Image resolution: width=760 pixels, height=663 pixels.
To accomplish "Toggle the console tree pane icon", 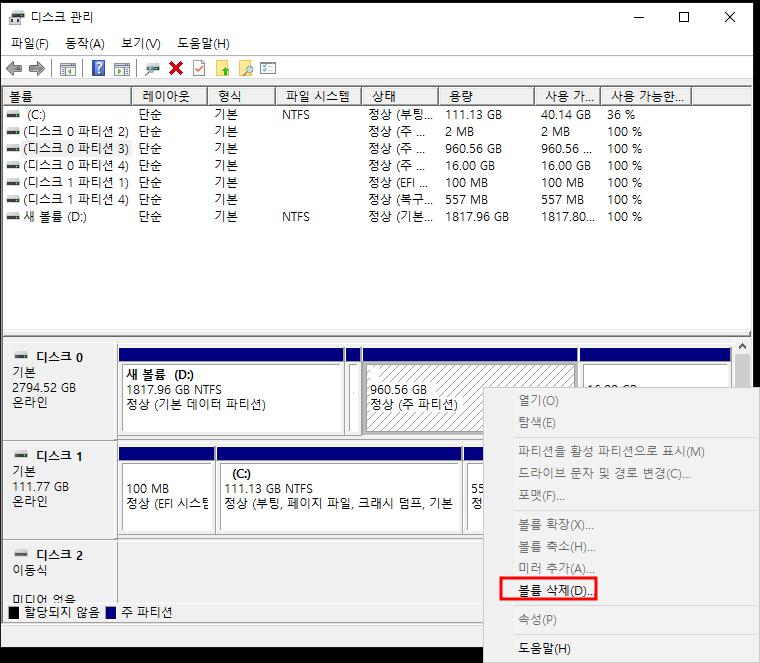I will 67,69.
